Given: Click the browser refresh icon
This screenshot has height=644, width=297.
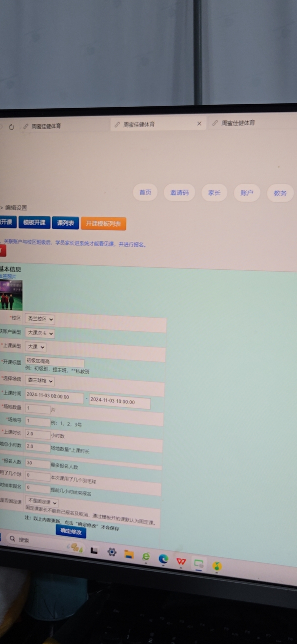Looking at the screenshot, I should [x=11, y=127].
